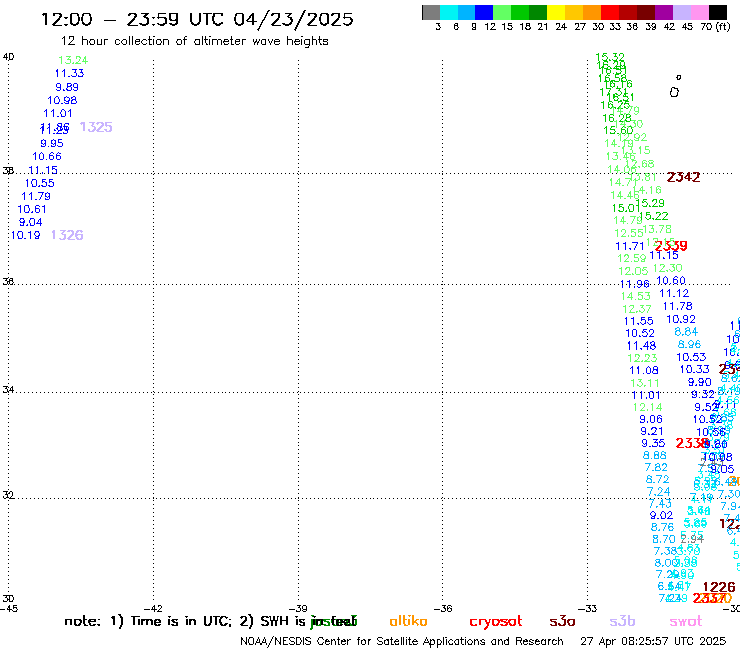Click the longitude axis label '-36'
The width and height of the screenshot is (740, 650).
pos(443,609)
